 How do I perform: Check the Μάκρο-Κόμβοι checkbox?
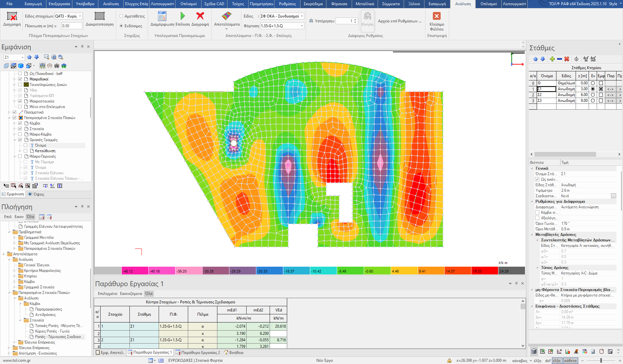(20, 134)
